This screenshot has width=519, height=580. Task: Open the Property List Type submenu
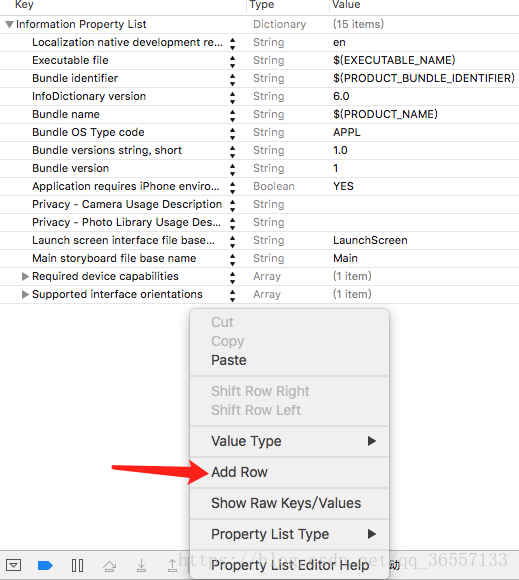[x=289, y=534]
